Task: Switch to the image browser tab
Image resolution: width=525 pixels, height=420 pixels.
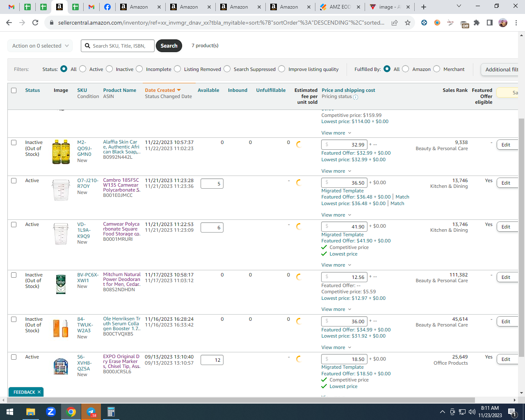Action: point(389,7)
